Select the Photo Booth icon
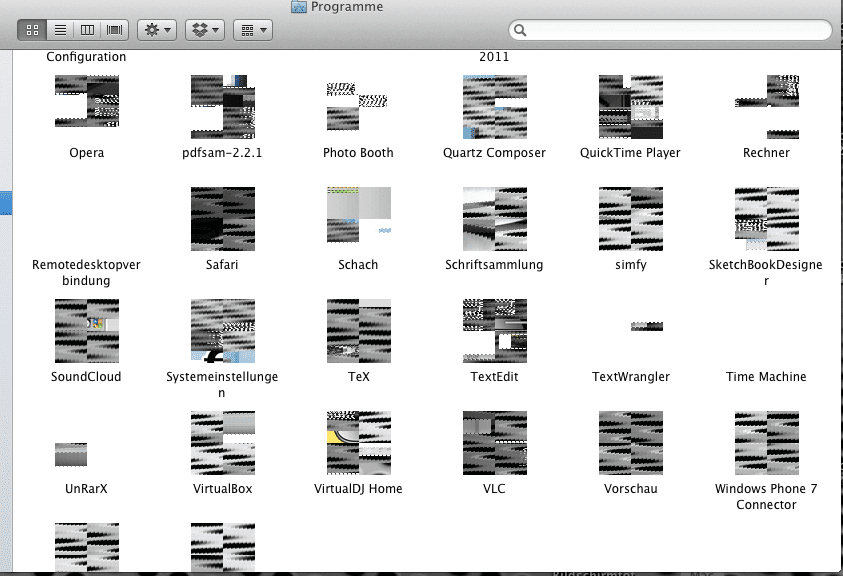The height and width of the screenshot is (576, 843). (x=358, y=106)
